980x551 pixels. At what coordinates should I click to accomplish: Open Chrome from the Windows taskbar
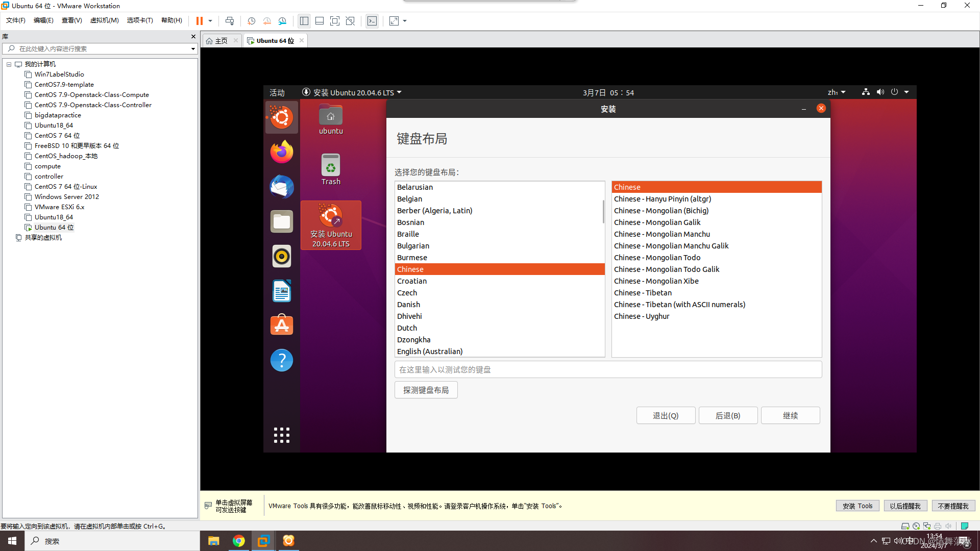point(238,541)
